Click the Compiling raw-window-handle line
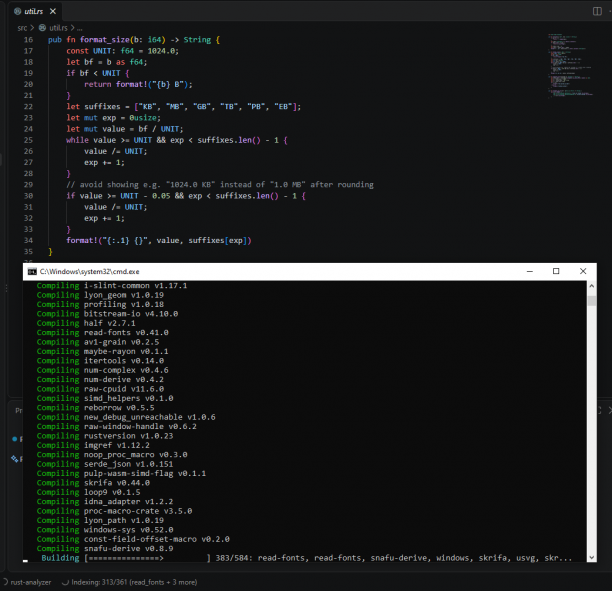612x591 pixels. coord(116,427)
